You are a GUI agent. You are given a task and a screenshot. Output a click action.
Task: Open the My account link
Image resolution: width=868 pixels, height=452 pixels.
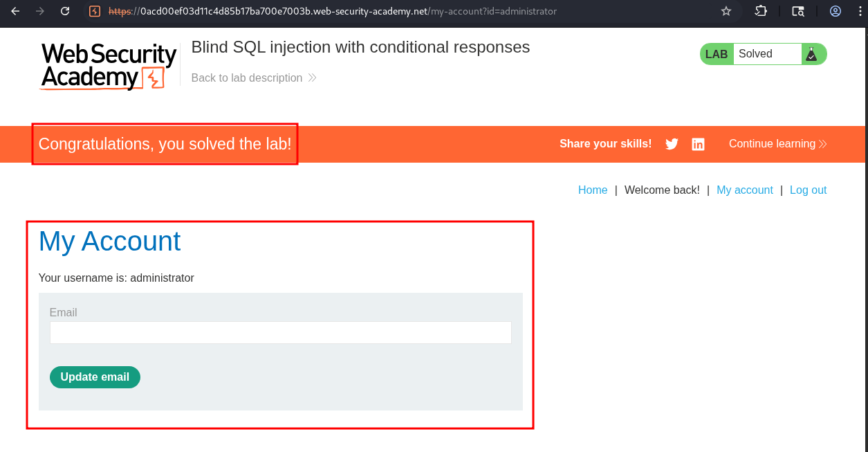[744, 190]
